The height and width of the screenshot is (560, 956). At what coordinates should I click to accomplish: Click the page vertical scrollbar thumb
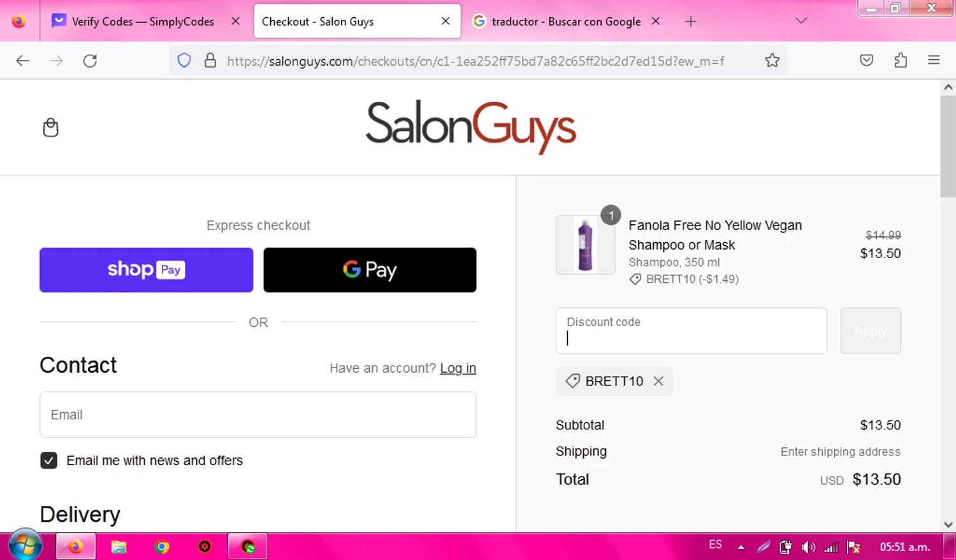pos(948,147)
